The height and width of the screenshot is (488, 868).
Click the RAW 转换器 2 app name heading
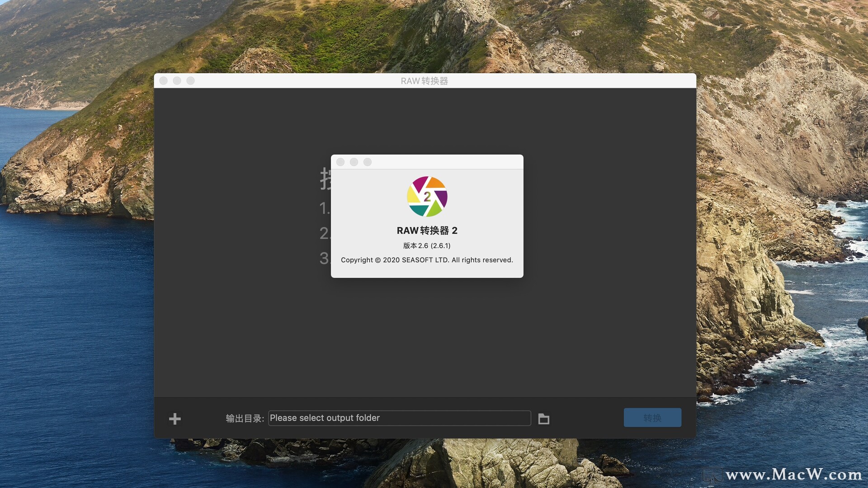[427, 230]
